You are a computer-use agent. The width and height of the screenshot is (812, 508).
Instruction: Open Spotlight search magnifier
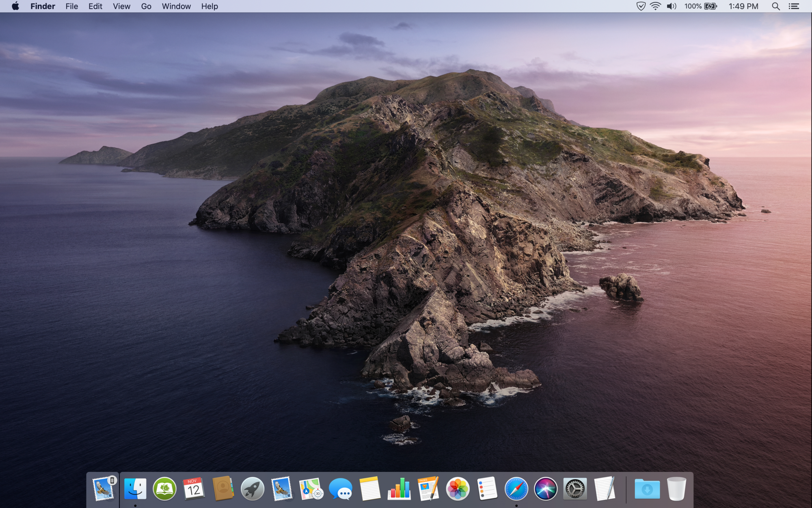(x=776, y=6)
